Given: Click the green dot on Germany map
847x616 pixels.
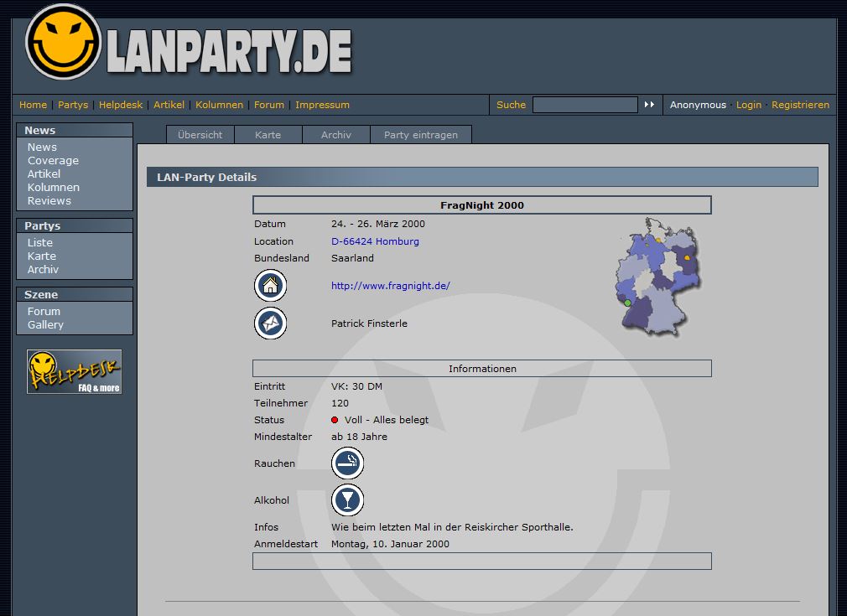Looking at the screenshot, I should [627, 303].
